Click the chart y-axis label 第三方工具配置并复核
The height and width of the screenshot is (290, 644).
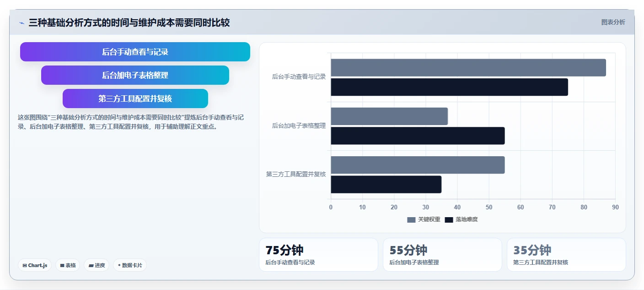(x=296, y=174)
